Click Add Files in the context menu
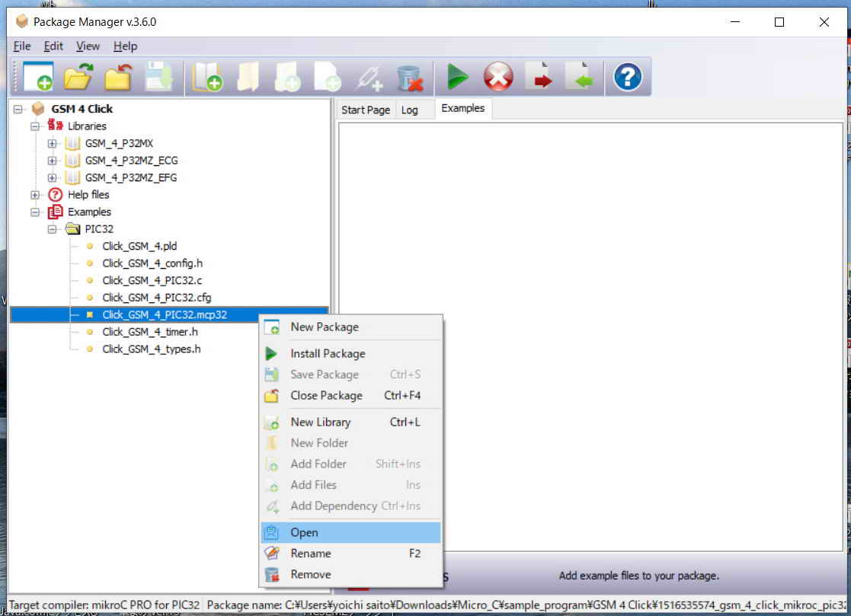The width and height of the screenshot is (851, 616). (x=350, y=485)
